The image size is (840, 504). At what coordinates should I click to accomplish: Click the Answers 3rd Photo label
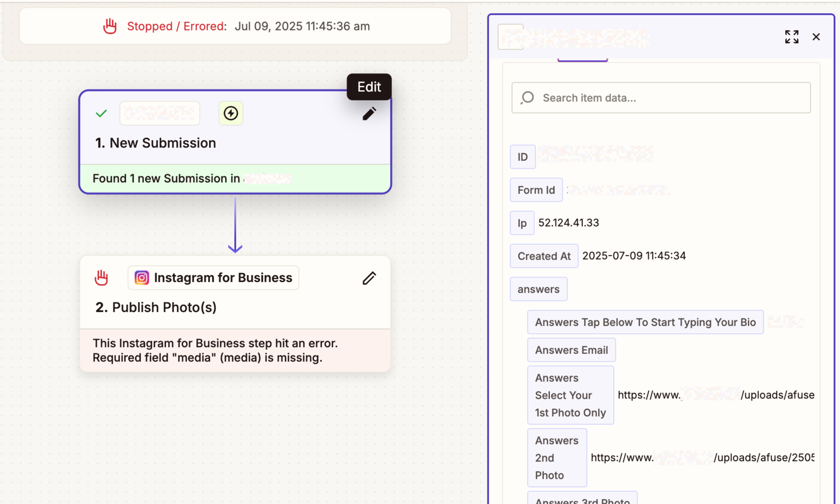[582, 498]
